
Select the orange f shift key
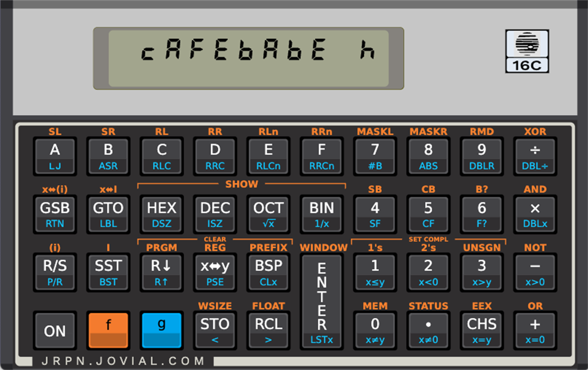point(108,330)
